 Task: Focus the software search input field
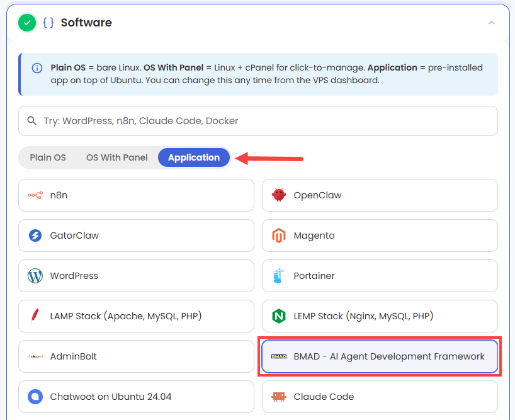pyautogui.click(x=258, y=121)
